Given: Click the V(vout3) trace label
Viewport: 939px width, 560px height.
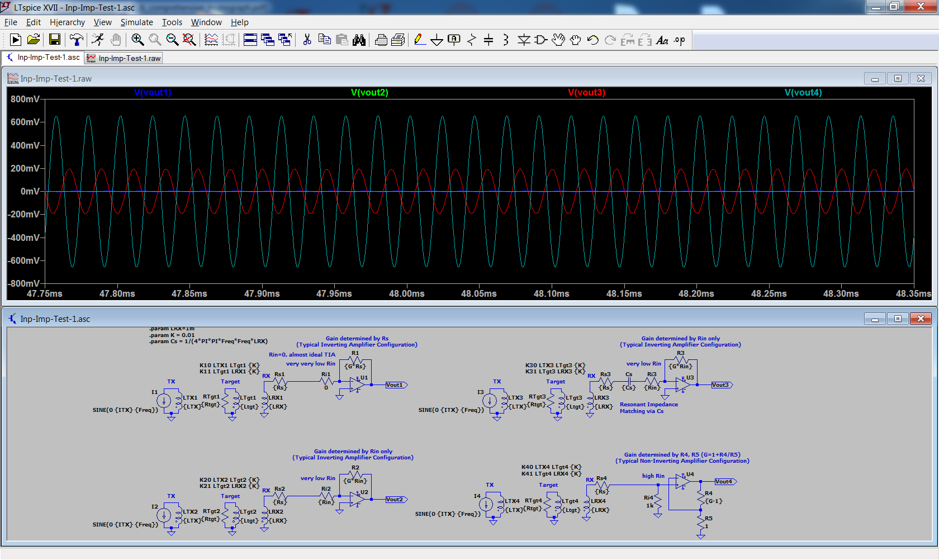Looking at the screenshot, I should tap(586, 92).
